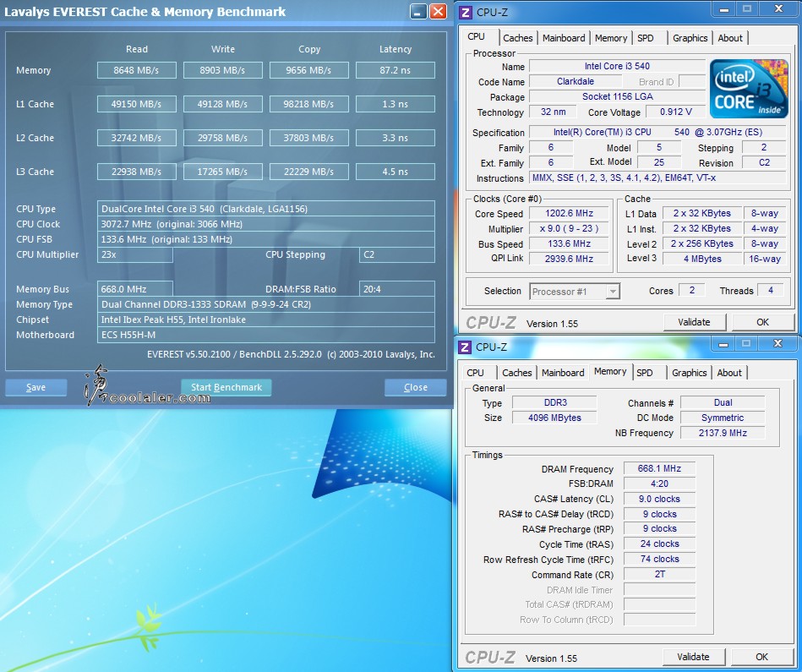802x672 pixels.
Task: Click the Code Name field Clarkdale
Action: (x=576, y=82)
